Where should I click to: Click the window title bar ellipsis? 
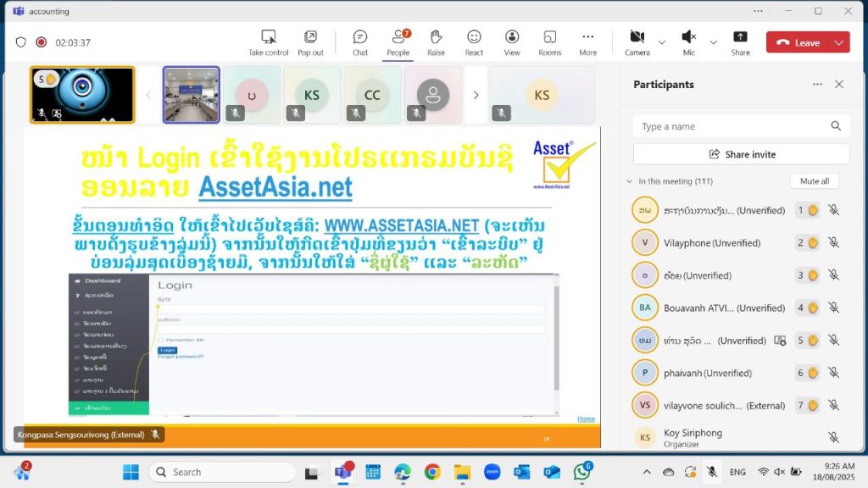coord(758,11)
